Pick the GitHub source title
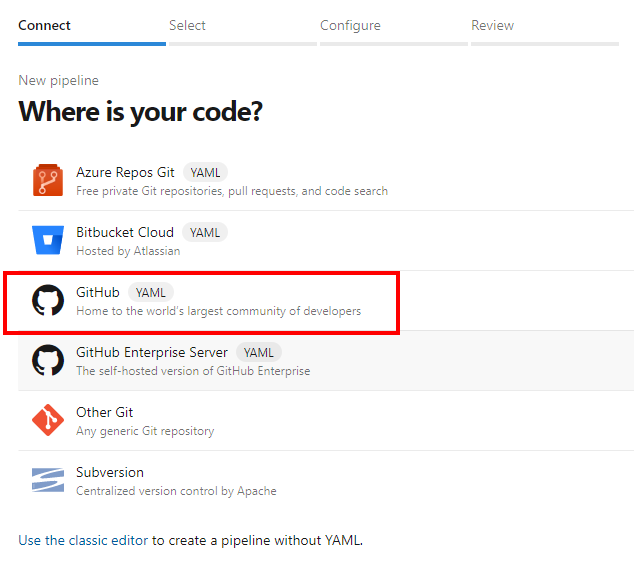The width and height of the screenshot is (634, 562). click(x=98, y=292)
